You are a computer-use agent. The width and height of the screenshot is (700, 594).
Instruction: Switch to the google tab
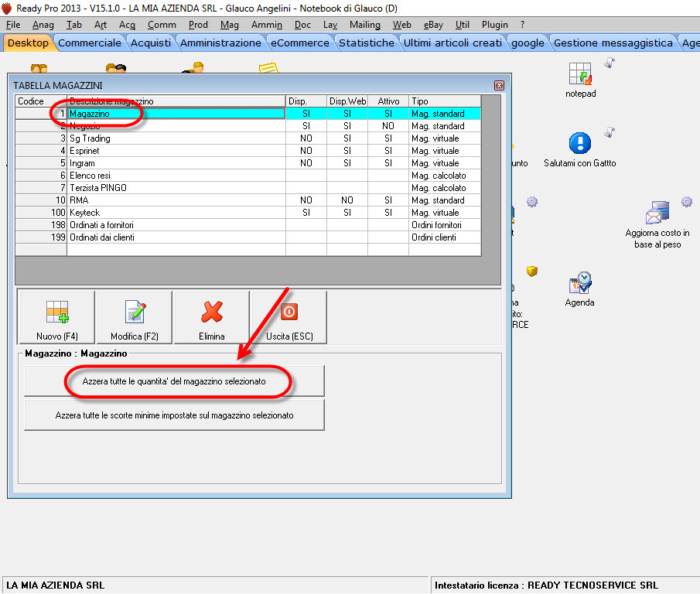pos(528,43)
